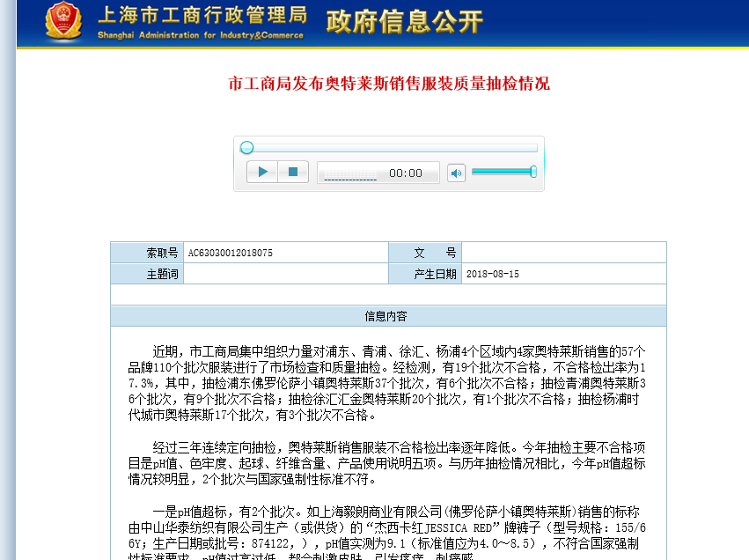Image resolution: width=749 pixels, height=560 pixels.
Task: Click the middle of the audio seek track
Action: point(392,148)
